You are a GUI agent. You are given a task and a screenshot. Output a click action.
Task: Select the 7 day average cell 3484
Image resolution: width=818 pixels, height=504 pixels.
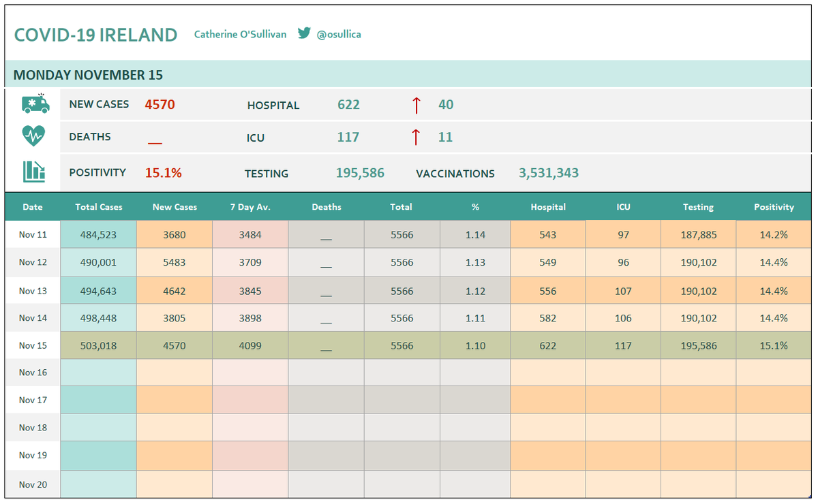click(250, 234)
